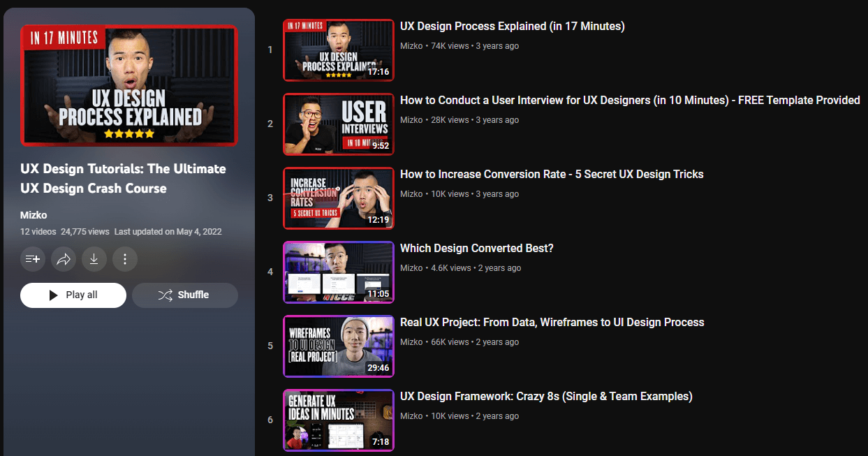Click title 'UX Design Process Explained (in 17 Minutes)'
Viewport: 868px width, 456px height.
[512, 27]
